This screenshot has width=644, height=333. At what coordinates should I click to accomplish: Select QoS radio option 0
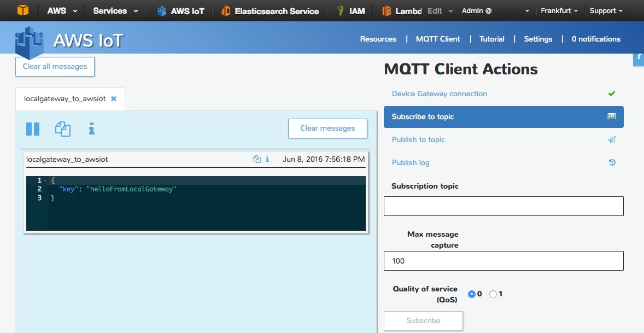[x=471, y=294]
